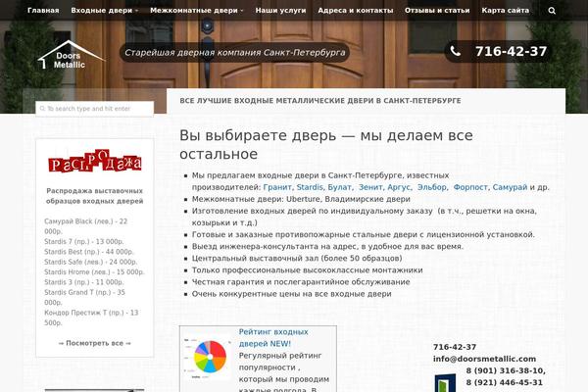Image resolution: width=588 pixels, height=392 pixels.
Task: Click the slogan Старейшая дверная компания Санкт-Петербурга
Action: [x=235, y=53]
